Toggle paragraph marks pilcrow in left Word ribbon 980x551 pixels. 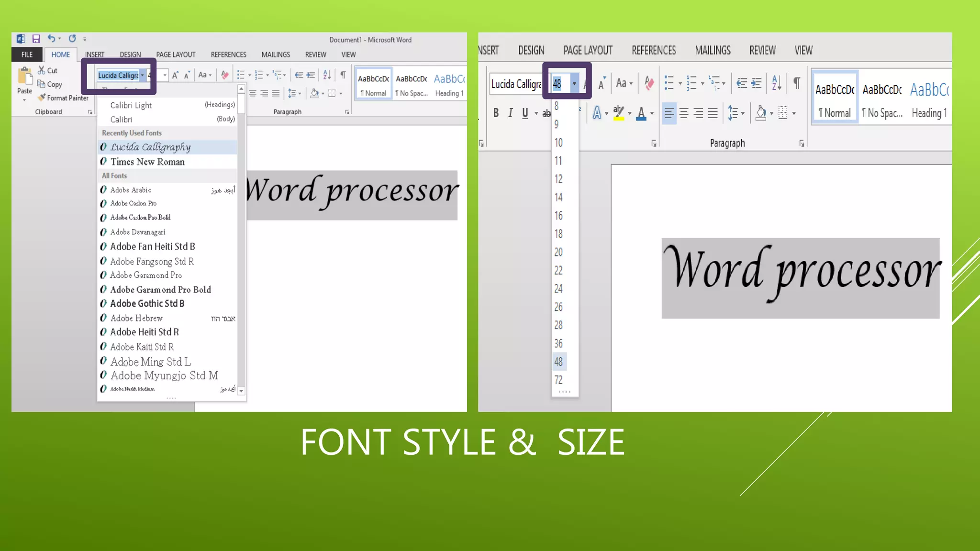click(343, 75)
